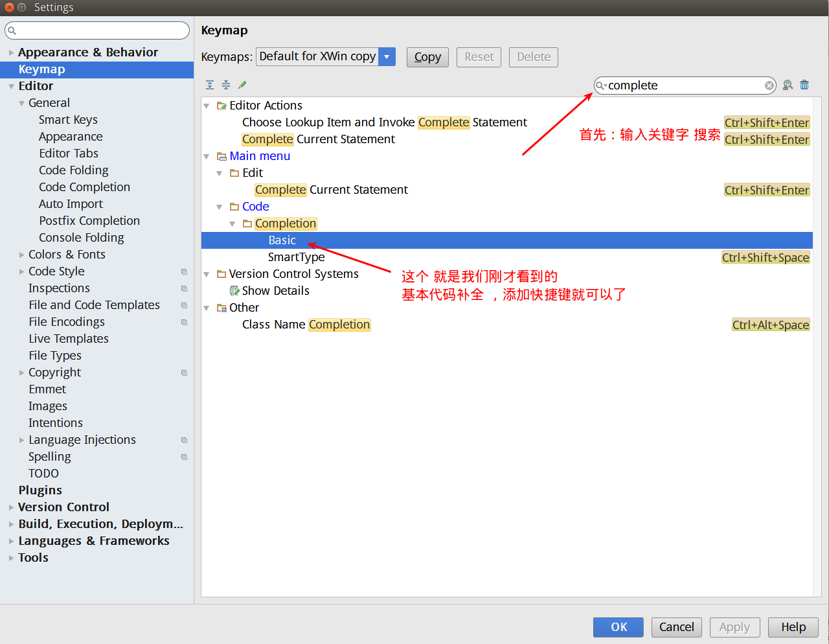Image resolution: width=829 pixels, height=644 pixels.
Task: Clear the 'complete' search text with X icon
Action: [769, 86]
